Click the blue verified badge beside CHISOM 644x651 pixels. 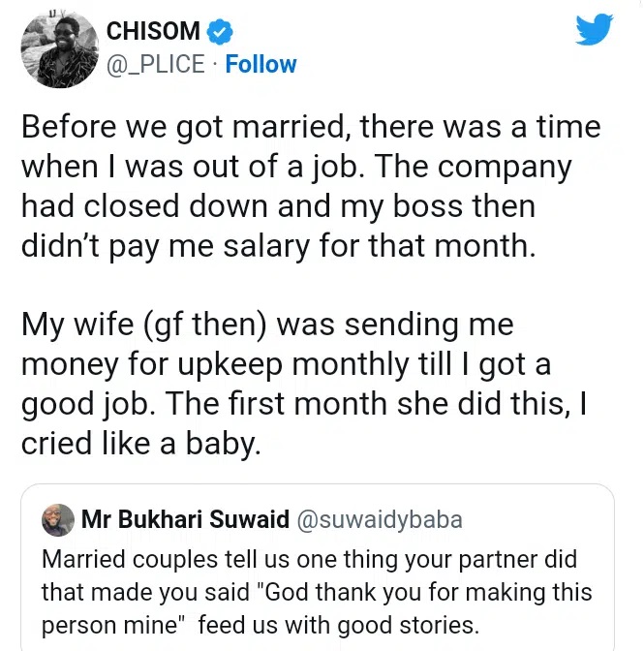pos(223,33)
